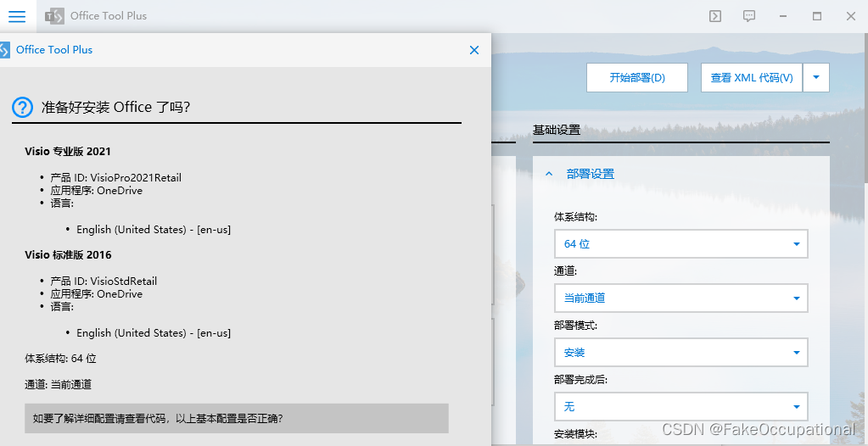Open the dropdown arrow beside 查看 XML 代码
Image resolution: width=868 pixels, height=446 pixels.
pos(816,77)
